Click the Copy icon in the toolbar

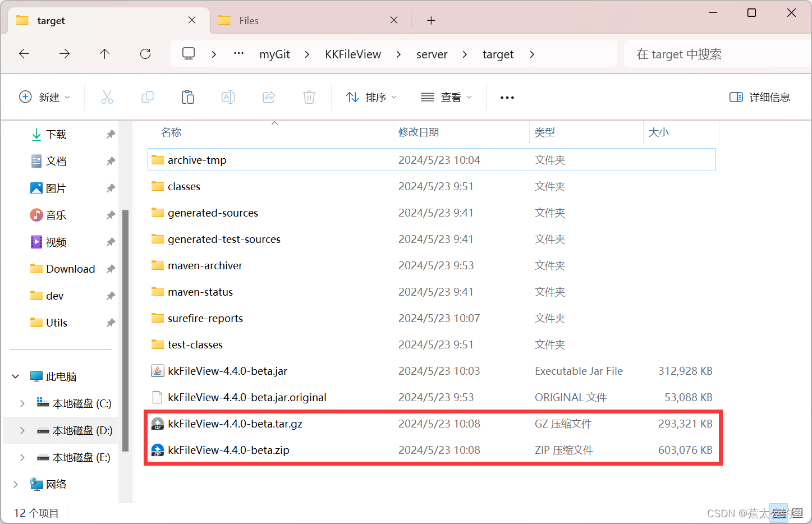(148, 96)
